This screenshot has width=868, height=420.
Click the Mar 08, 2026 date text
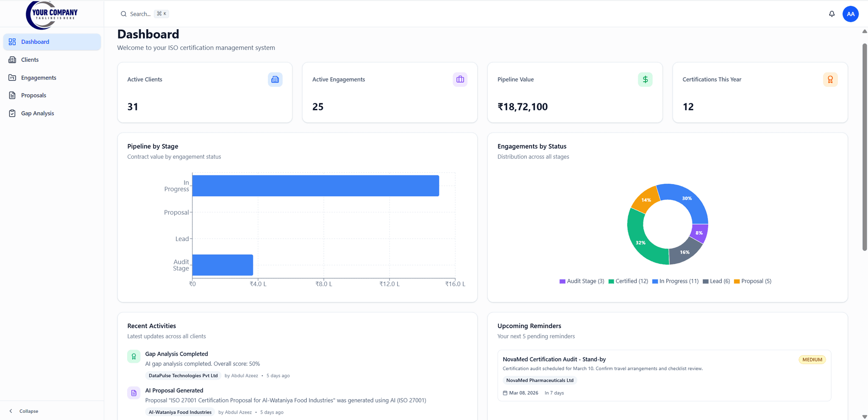(x=523, y=393)
